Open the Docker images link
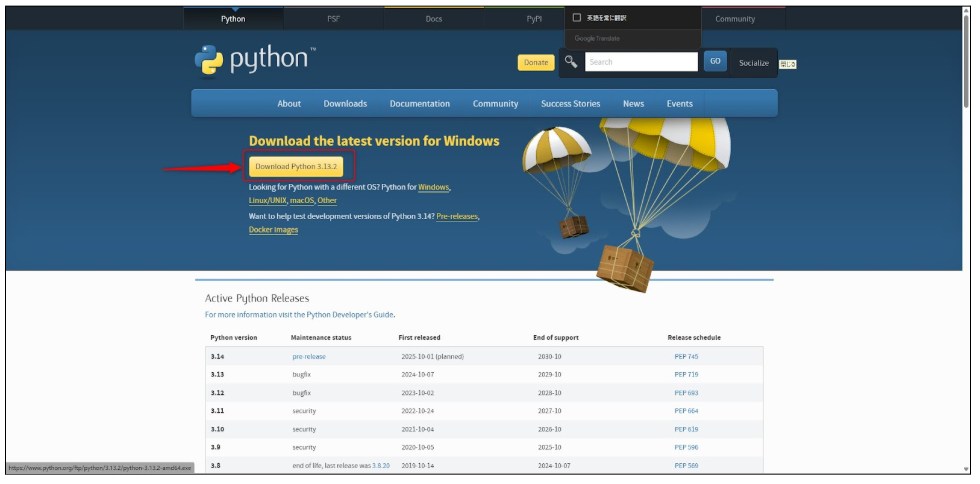Screen dimensions: 980x484 [273, 229]
